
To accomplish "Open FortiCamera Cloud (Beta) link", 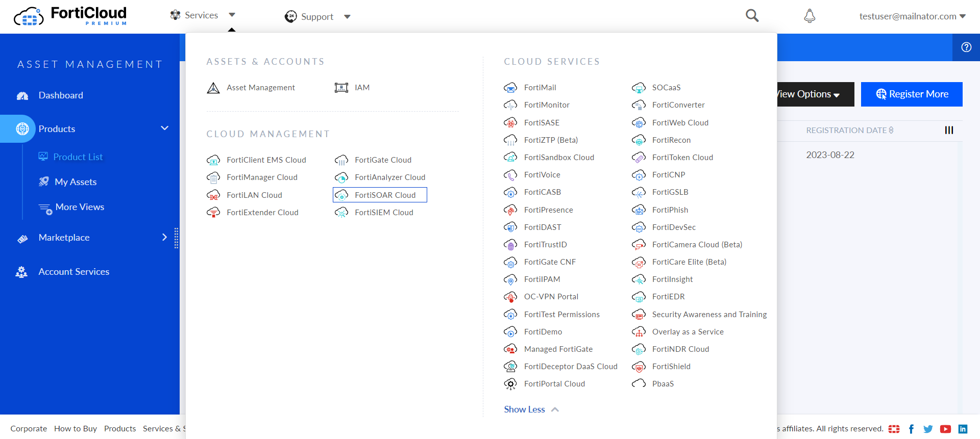I will coord(697,245).
